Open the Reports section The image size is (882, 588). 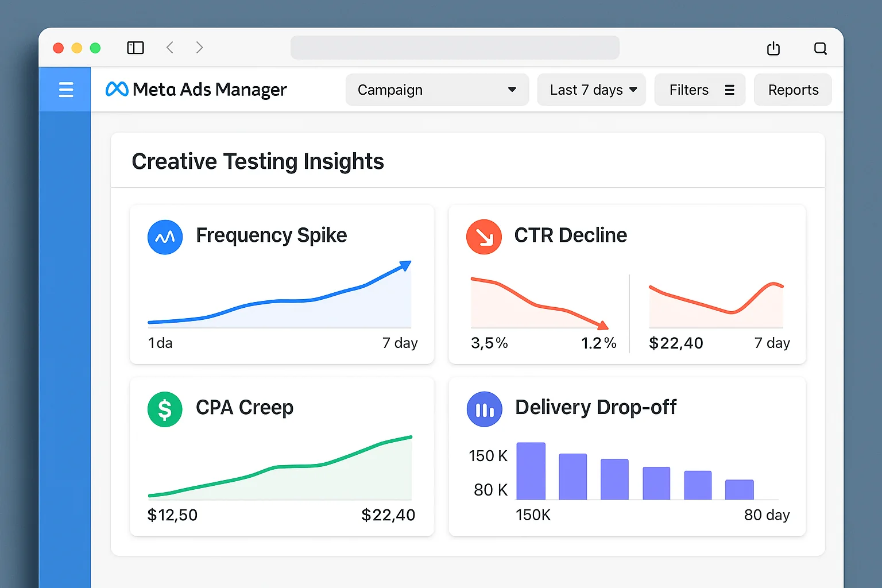coord(793,90)
